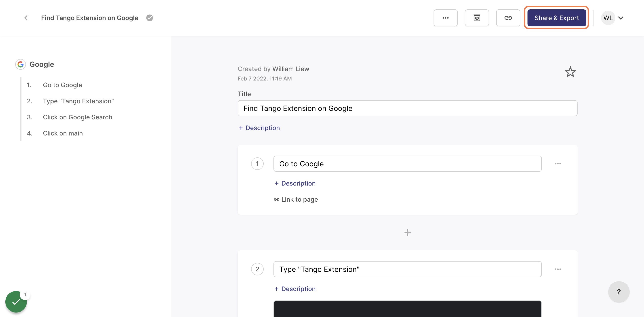The image size is (644, 317).
Task: Copy link using the chain icon button
Action: (x=508, y=18)
